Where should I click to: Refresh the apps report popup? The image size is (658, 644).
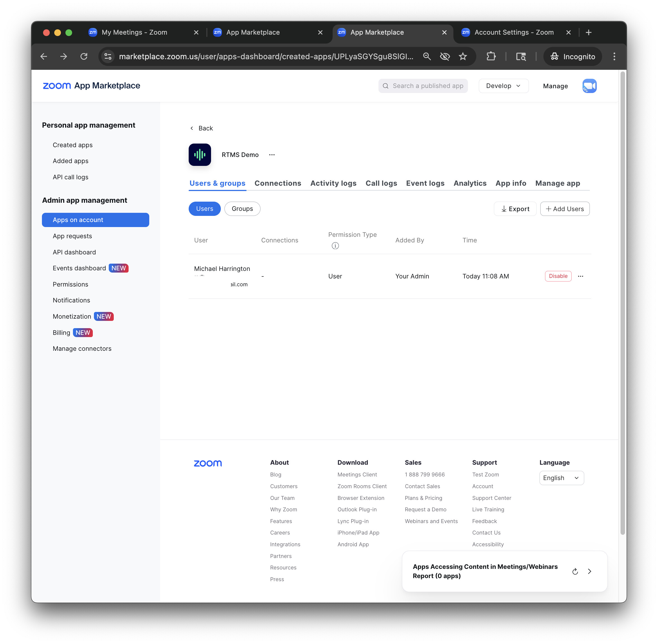pos(575,571)
